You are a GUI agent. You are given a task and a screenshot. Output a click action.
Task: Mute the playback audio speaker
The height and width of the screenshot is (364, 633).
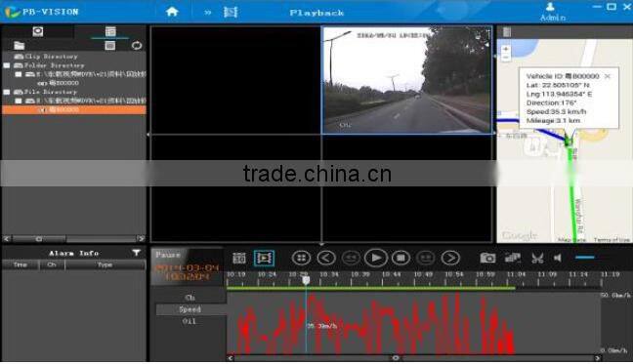click(558, 258)
